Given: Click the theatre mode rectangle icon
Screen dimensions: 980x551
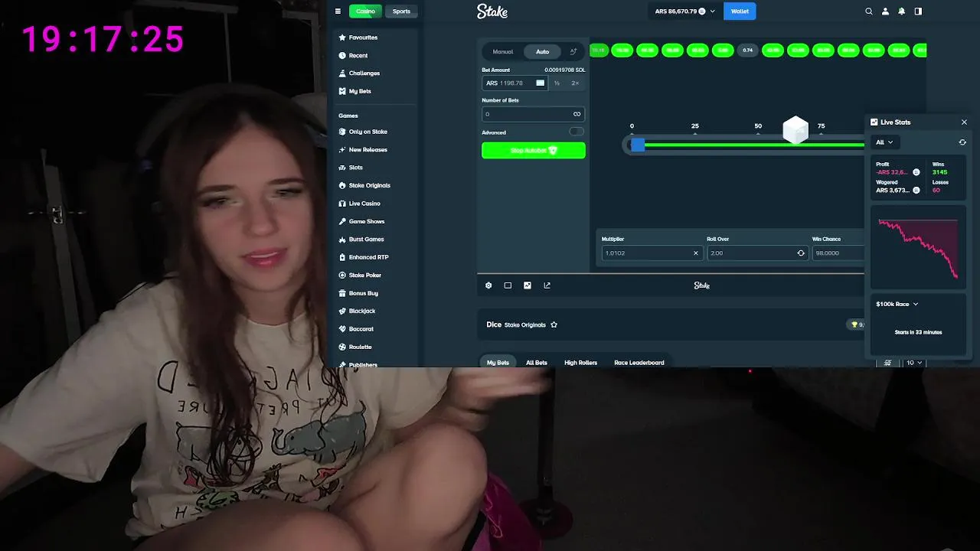Looking at the screenshot, I should (508, 285).
